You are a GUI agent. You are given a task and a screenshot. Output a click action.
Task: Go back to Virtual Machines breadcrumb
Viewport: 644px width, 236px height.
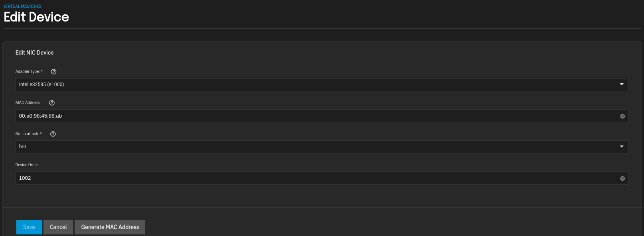(22, 6)
